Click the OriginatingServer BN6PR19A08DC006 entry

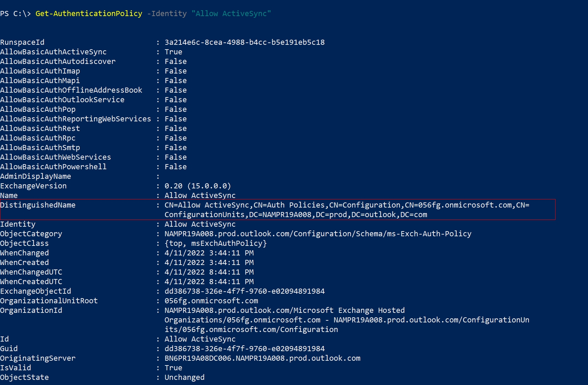tap(262, 358)
